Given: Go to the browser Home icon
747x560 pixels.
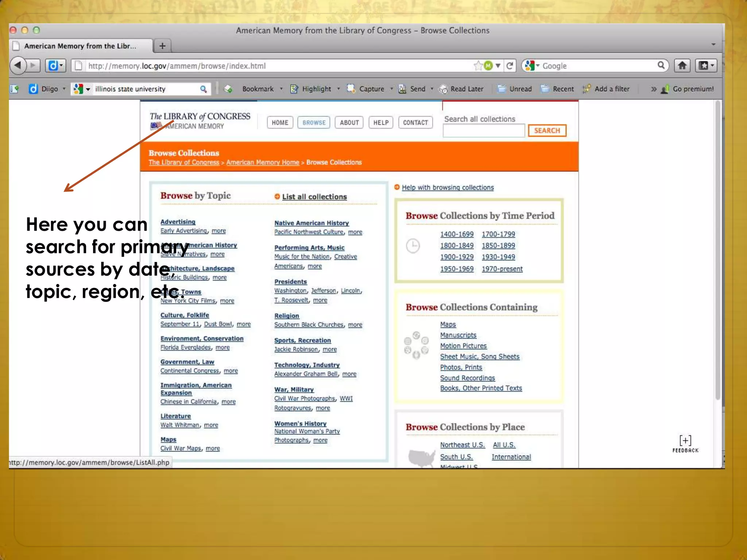Looking at the screenshot, I should [682, 66].
